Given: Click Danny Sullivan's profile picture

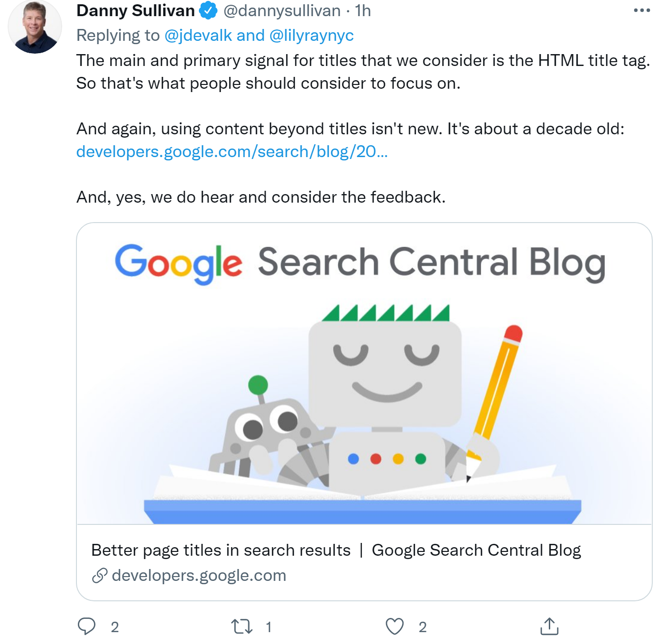Looking at the screenshot, I should [x=34, y=26].
